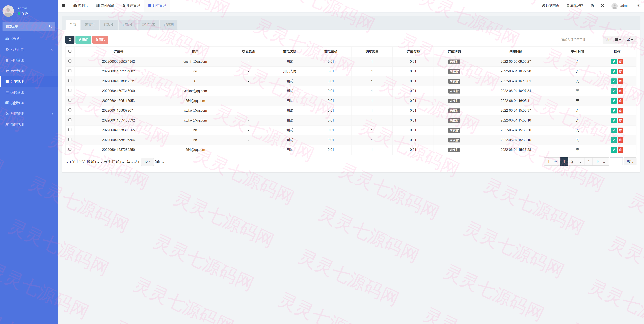Click the red 删除 button
This screenshot has height=324, width=644.
100,40
